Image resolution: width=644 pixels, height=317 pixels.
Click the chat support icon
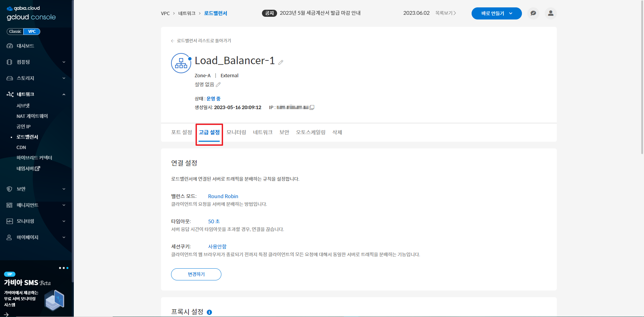[533, 13]
